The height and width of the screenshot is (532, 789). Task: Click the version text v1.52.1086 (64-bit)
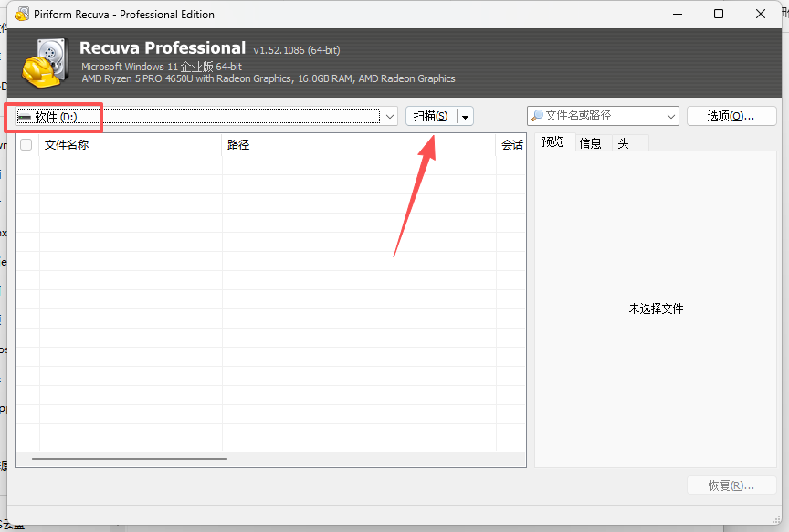297,50
